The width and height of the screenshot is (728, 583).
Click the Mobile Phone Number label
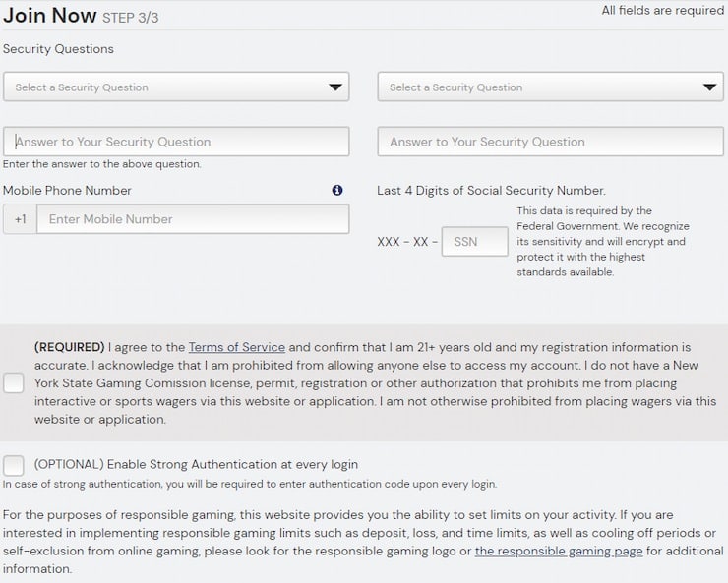tap(67, 191)
